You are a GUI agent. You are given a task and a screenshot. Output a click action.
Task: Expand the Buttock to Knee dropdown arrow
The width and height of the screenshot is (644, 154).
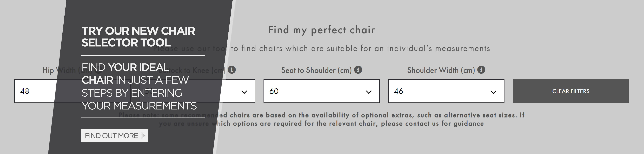(x=244, y=92)
